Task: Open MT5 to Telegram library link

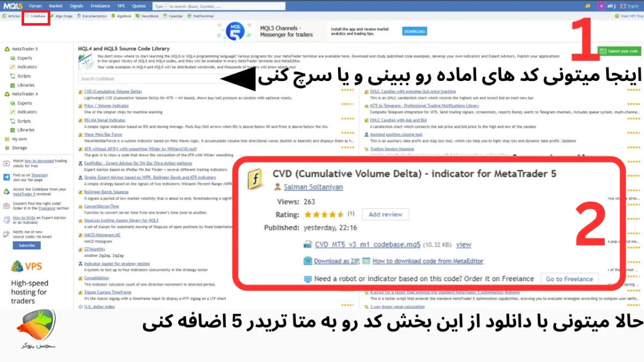Action: coord(425,106)
